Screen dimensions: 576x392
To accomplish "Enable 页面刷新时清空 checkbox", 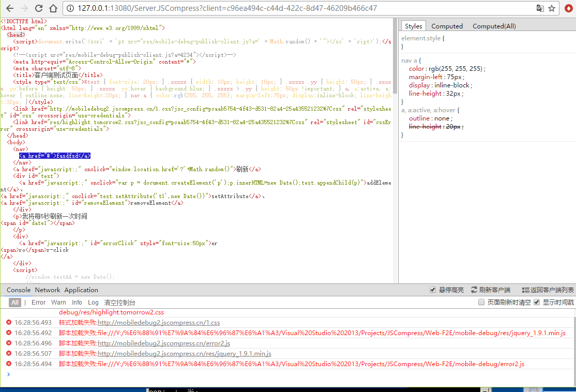I will 481,302.
